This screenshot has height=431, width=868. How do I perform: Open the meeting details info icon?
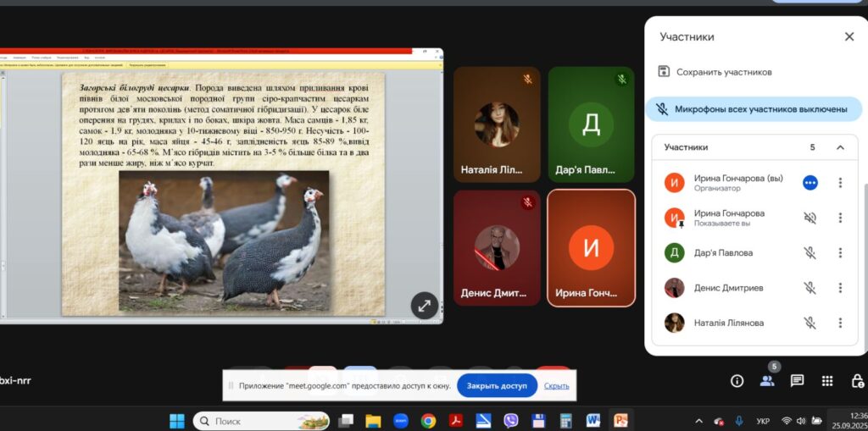pos(737,381)
